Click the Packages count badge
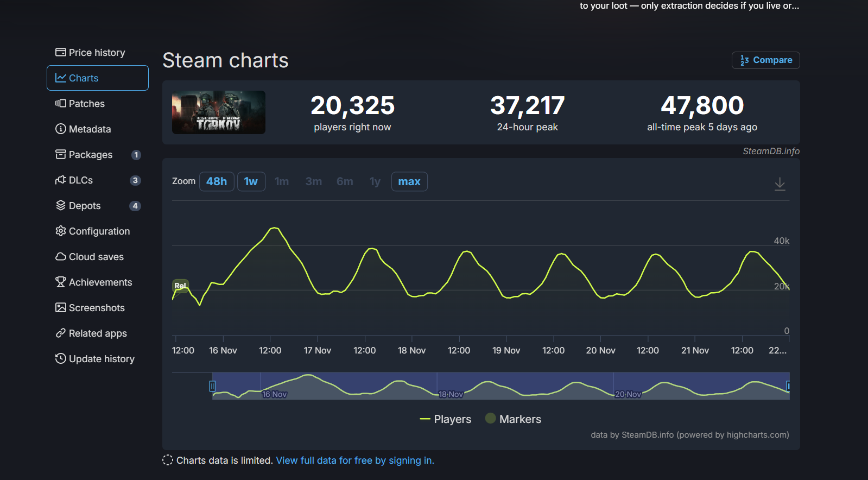This screenshot has width=868, height=480. point(136,155)
